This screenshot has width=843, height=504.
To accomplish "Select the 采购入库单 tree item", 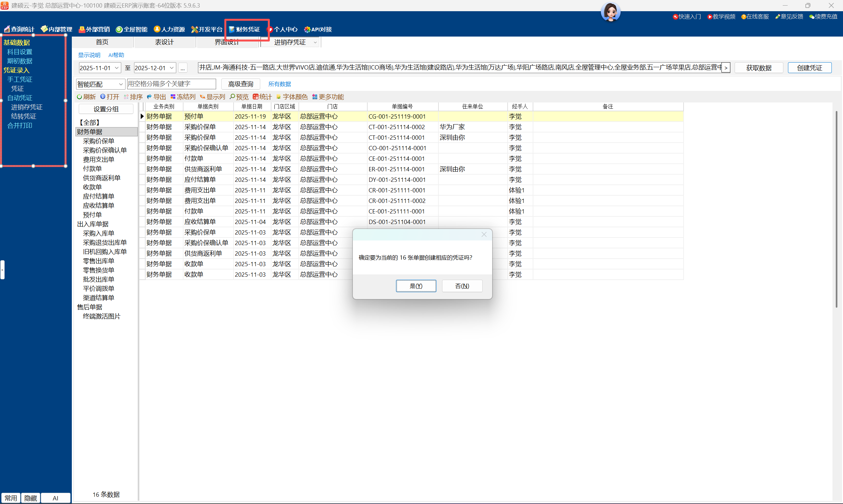I will point(98,233).
